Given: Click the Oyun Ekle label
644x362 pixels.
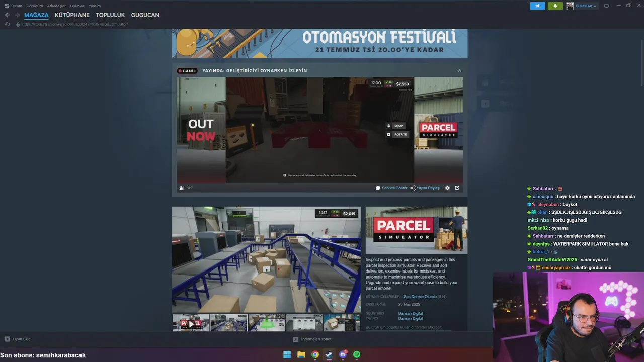Looking at the screenshot, I should (22, 339).
